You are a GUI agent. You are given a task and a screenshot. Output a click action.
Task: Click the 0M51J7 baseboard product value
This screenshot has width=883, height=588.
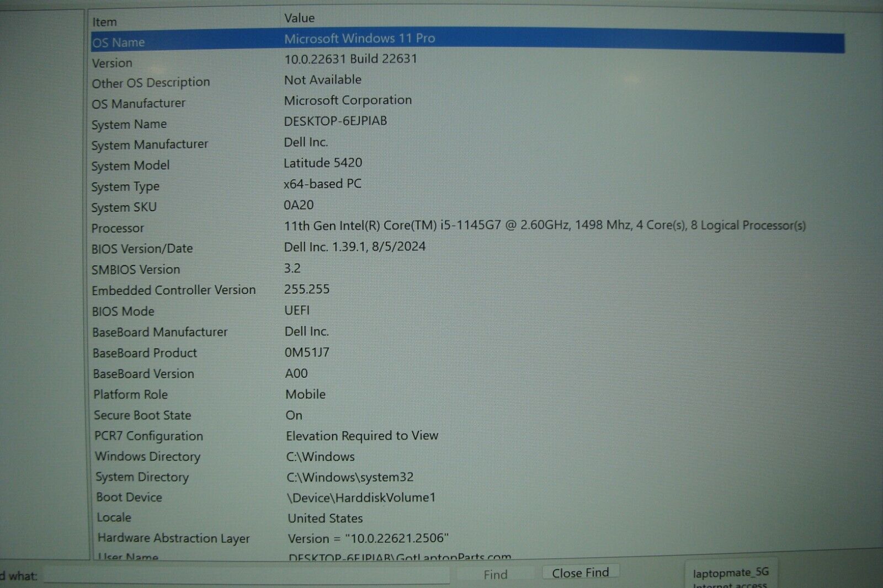tap(307, 352)
